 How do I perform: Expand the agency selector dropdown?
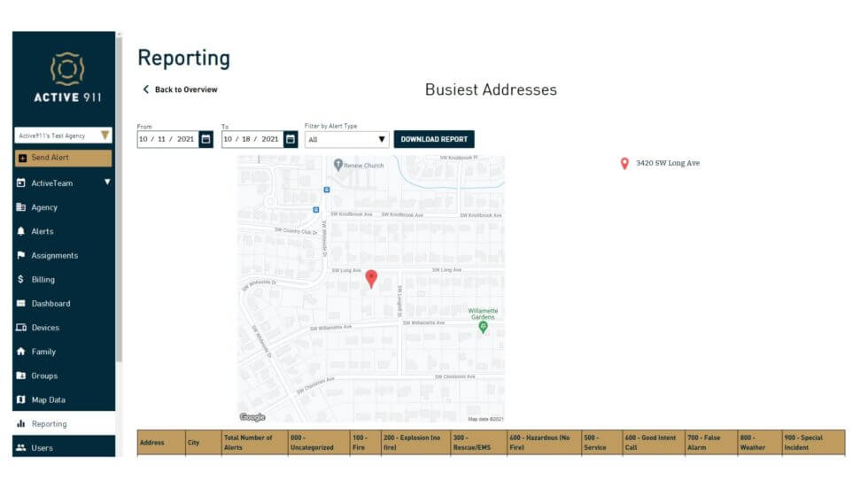coord(105,136)
